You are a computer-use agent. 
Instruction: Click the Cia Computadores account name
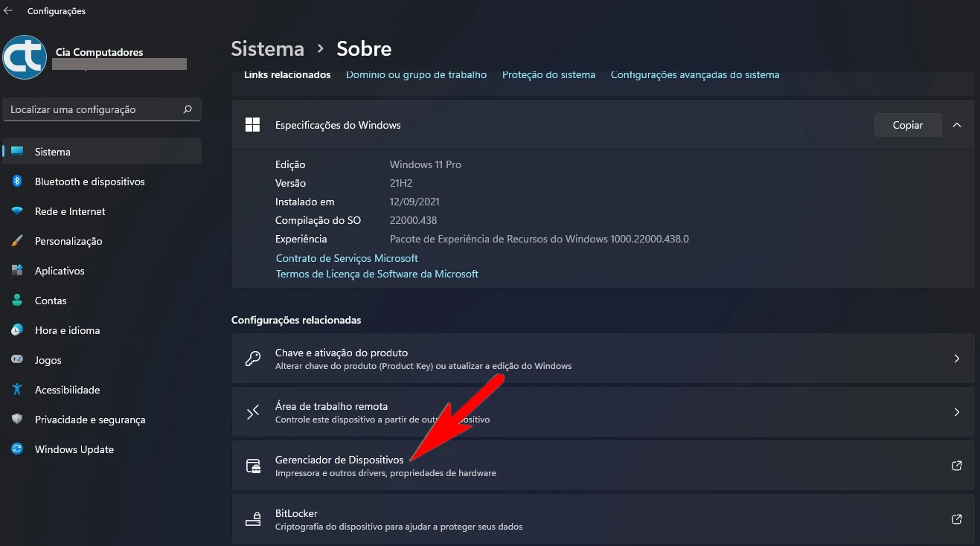(x=100, y=52)
